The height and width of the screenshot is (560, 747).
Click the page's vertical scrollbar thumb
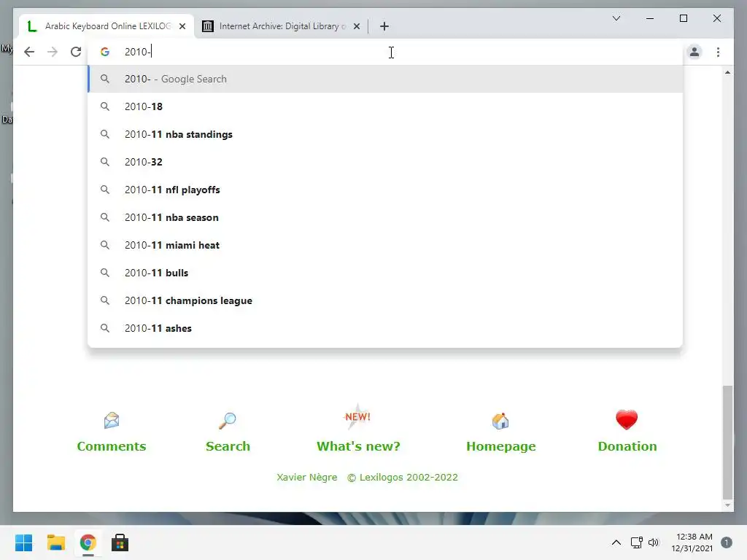(x=727, y=442)
